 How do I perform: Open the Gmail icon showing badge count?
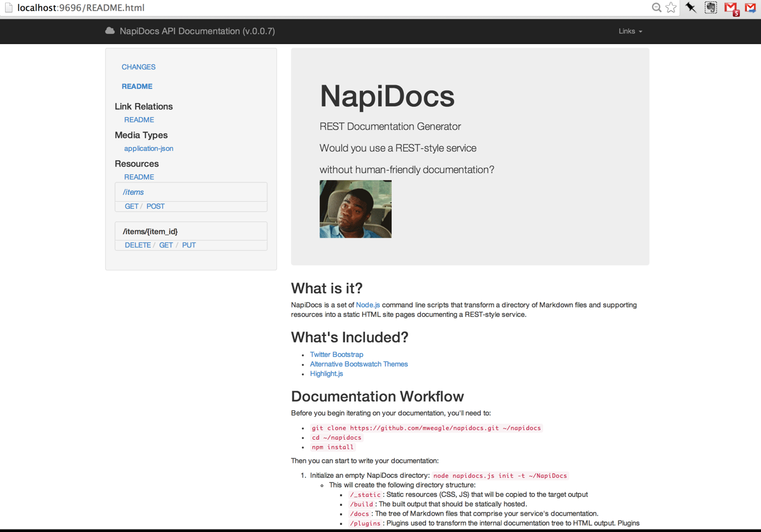(x=732, y=8)
